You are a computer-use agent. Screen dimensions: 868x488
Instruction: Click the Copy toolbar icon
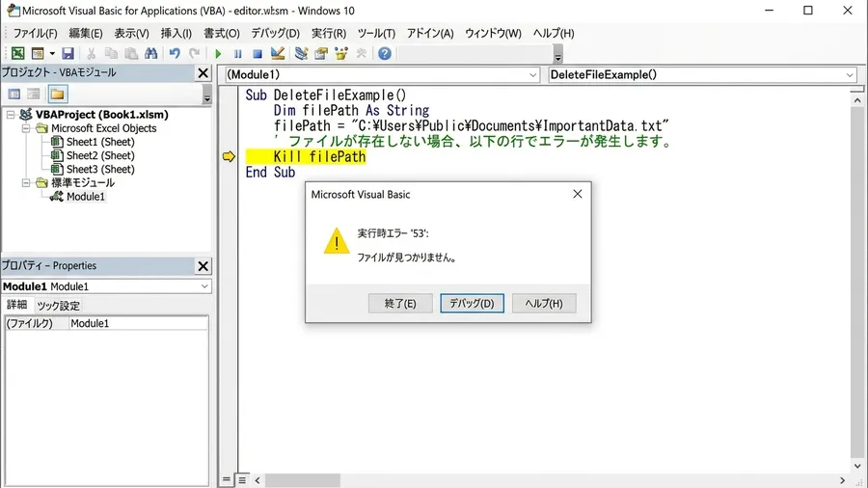[111, 53]
